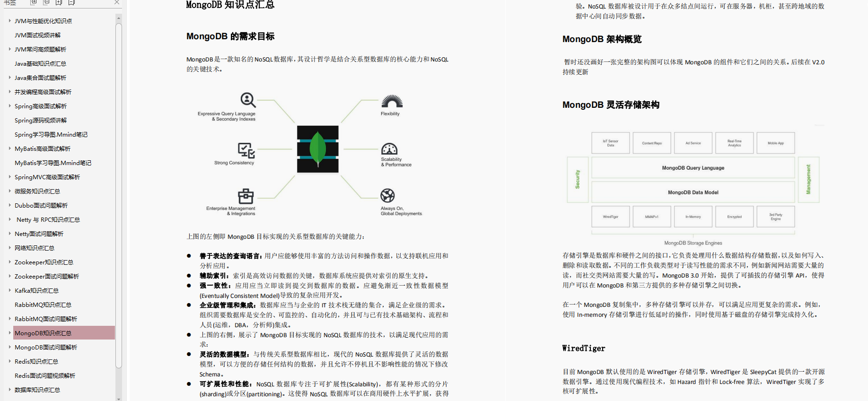Open the MyBatis学习导图.Mmind笔记 bookmark

coord(53,163)
